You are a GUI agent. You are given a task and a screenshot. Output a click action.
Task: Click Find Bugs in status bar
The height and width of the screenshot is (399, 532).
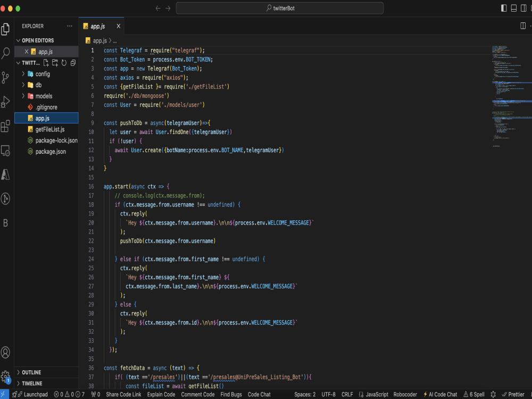(231, 394)
